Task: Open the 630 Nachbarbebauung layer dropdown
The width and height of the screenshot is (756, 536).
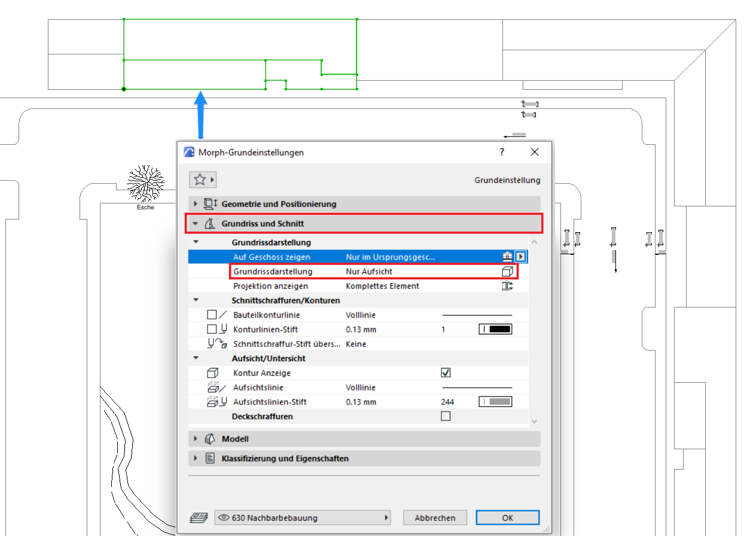Action: [x=303, y=517]
